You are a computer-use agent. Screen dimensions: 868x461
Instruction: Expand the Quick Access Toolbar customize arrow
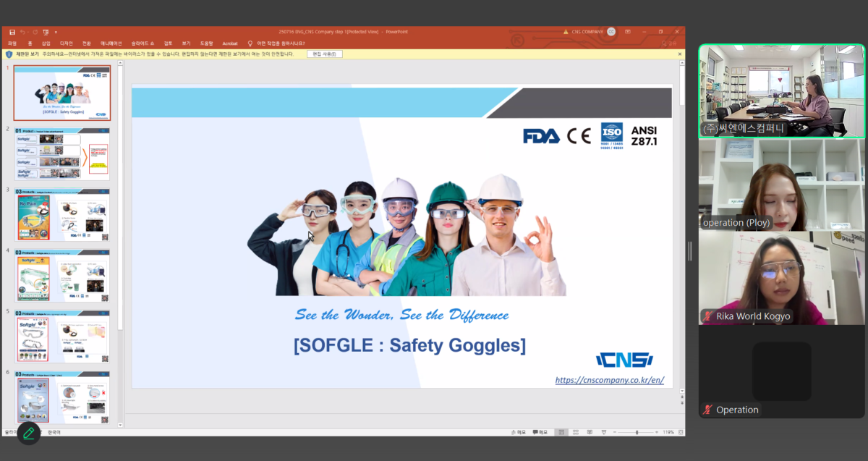56,32
